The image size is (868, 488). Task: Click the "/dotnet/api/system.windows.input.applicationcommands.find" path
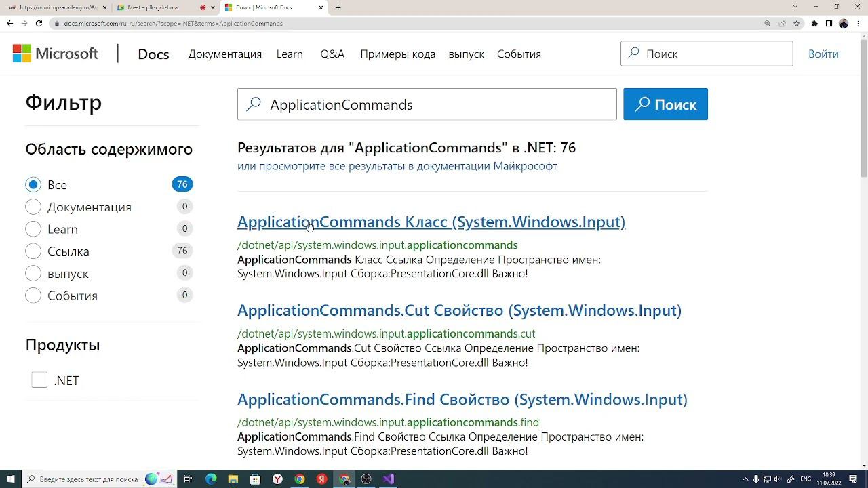point(388,422)
